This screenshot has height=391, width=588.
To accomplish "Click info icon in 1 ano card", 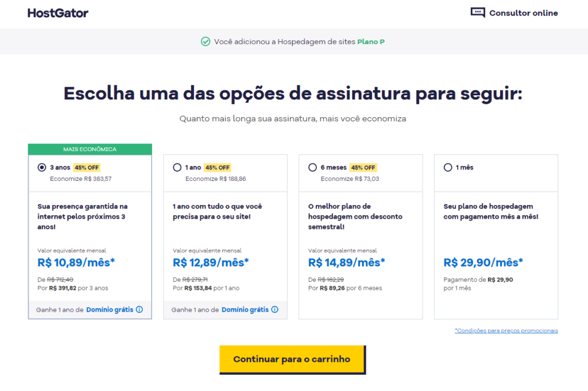I will click(274, 309).
